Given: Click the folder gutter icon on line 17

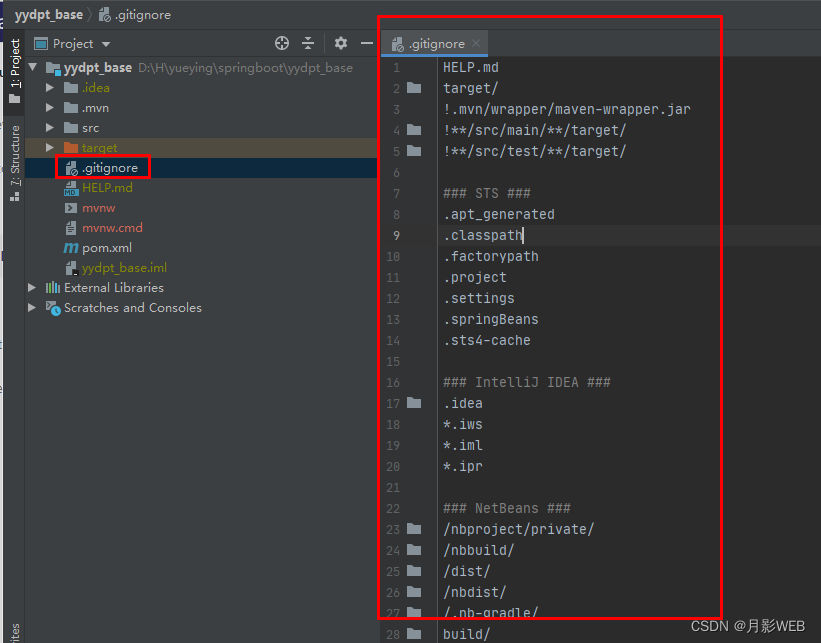Looking at the screenshot, I should coord(414,403).
